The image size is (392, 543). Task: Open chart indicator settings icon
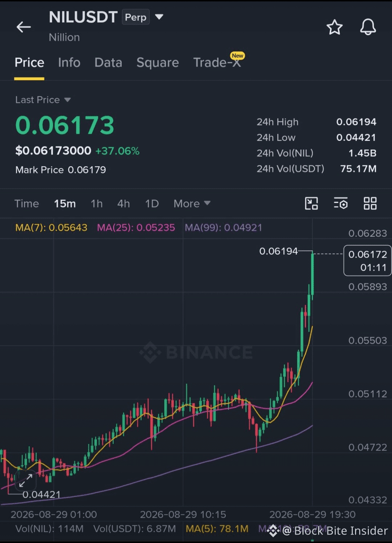coord(341,203)
